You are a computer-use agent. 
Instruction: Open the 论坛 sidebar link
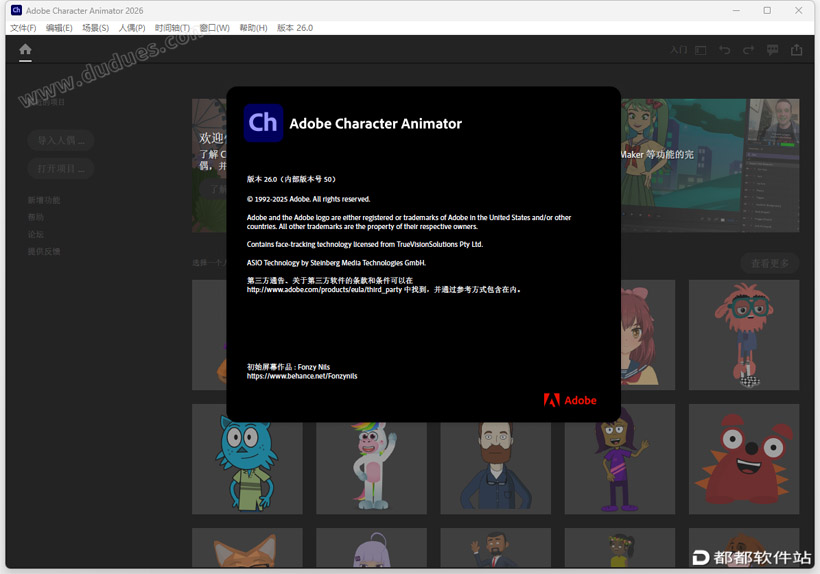36,234
